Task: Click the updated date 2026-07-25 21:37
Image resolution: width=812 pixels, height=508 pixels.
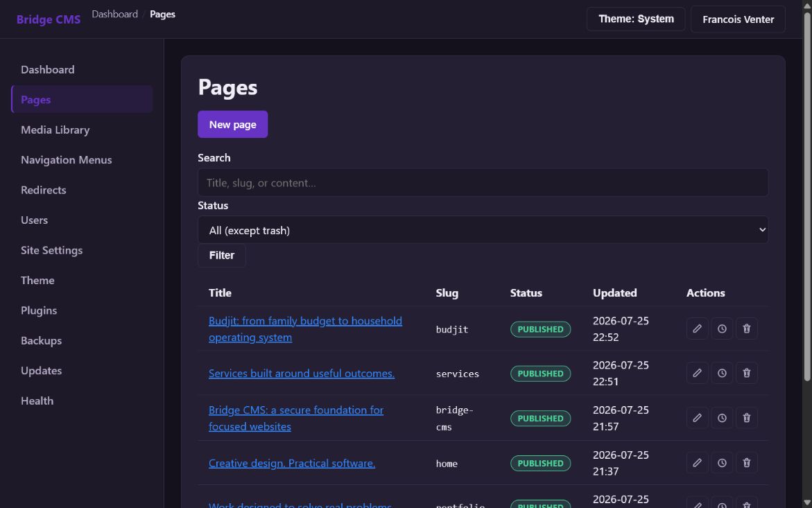Action: coord(621,462)
